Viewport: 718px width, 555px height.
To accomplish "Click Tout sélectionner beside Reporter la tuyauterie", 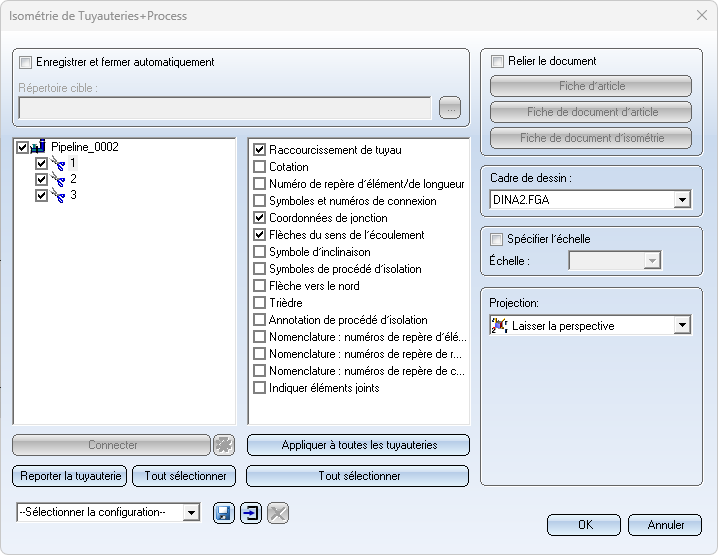I will (x=185, y=476).
